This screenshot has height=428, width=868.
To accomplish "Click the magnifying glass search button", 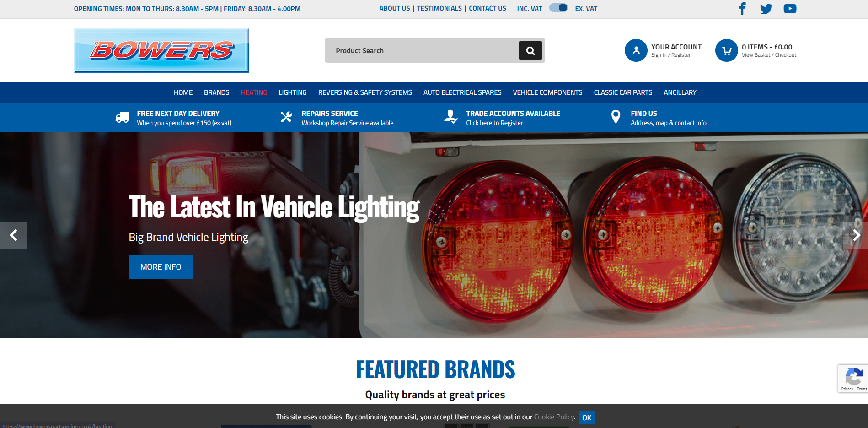I will [530, 50].
